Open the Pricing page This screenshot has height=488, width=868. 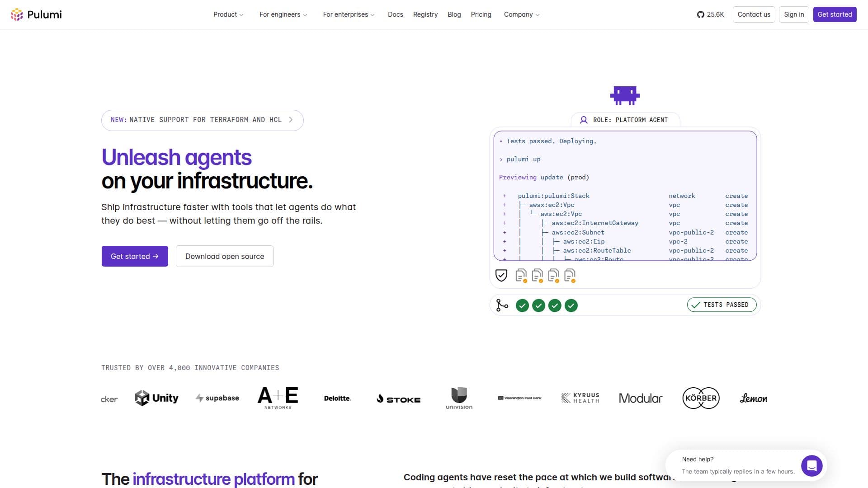point(481,14)
